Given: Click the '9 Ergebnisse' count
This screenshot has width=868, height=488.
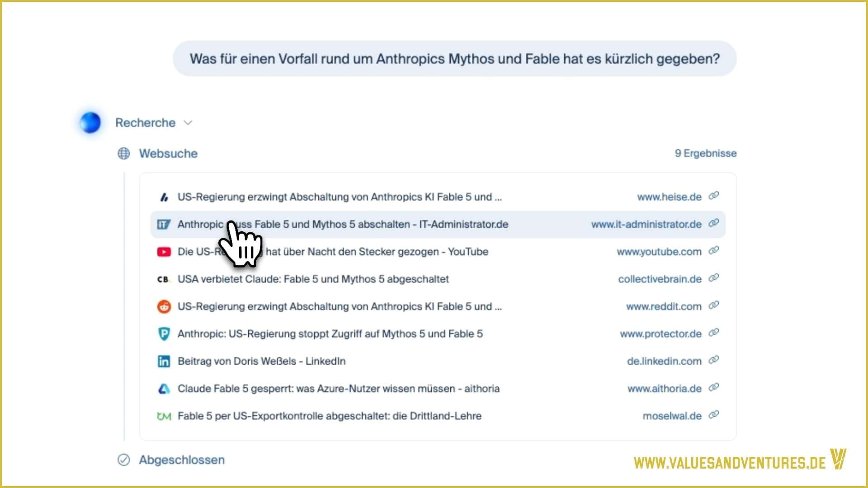Looking at the screenshot, I should [x=706, y=154].
